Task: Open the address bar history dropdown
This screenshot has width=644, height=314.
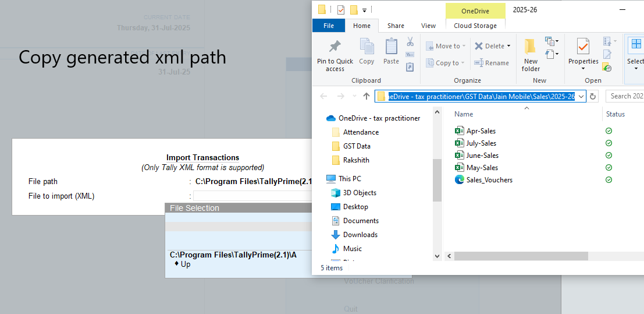Action: 581,96
